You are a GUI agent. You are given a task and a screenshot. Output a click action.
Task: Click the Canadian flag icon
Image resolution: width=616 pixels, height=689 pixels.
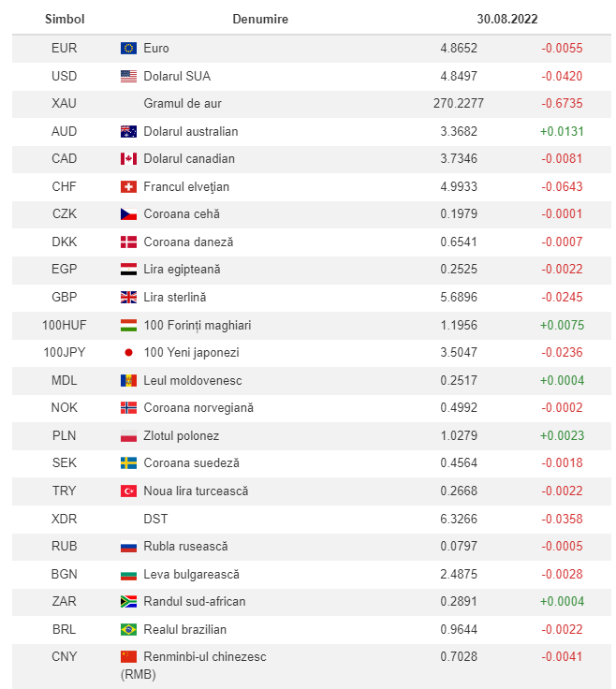click(x=129, y=158)
